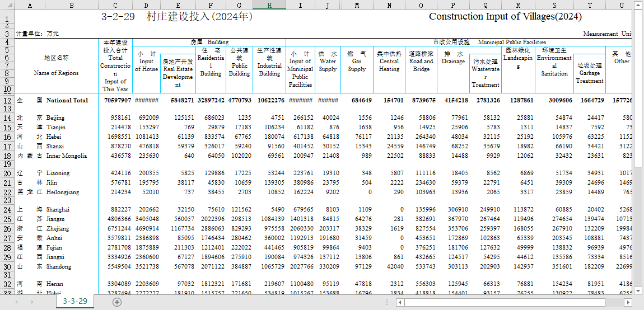Click Liaoning's garbage treatment value 34931

coord(595,173)
